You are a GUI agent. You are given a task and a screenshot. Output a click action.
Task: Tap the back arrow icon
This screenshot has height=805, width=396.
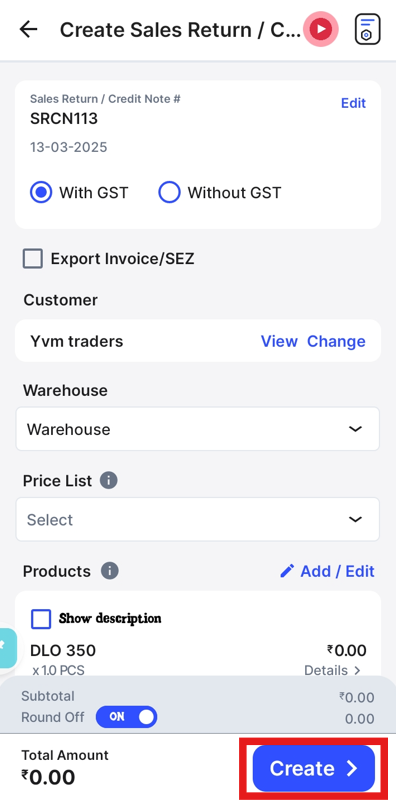(28, 29)
